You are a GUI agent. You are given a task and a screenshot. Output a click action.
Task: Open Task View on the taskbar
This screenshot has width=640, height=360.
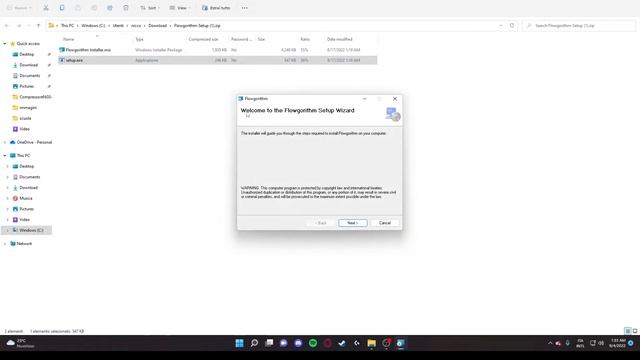(269, 343)
